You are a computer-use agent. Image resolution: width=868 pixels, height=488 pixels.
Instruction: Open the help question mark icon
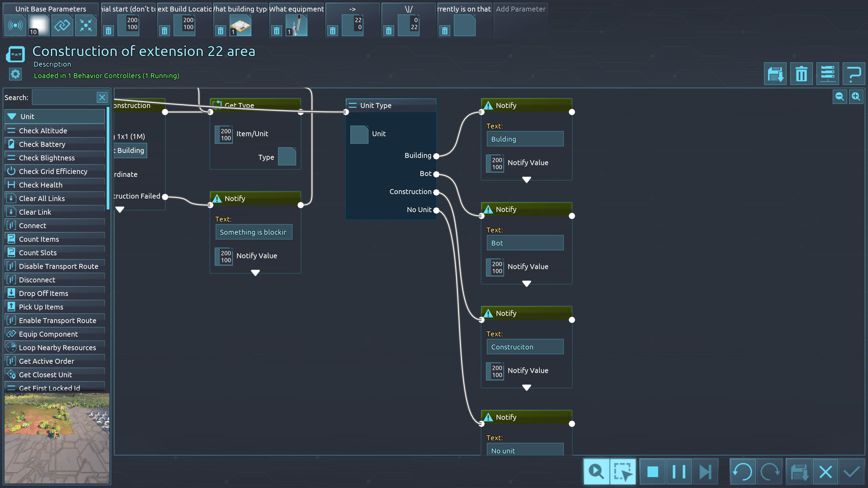click(854, 74)
